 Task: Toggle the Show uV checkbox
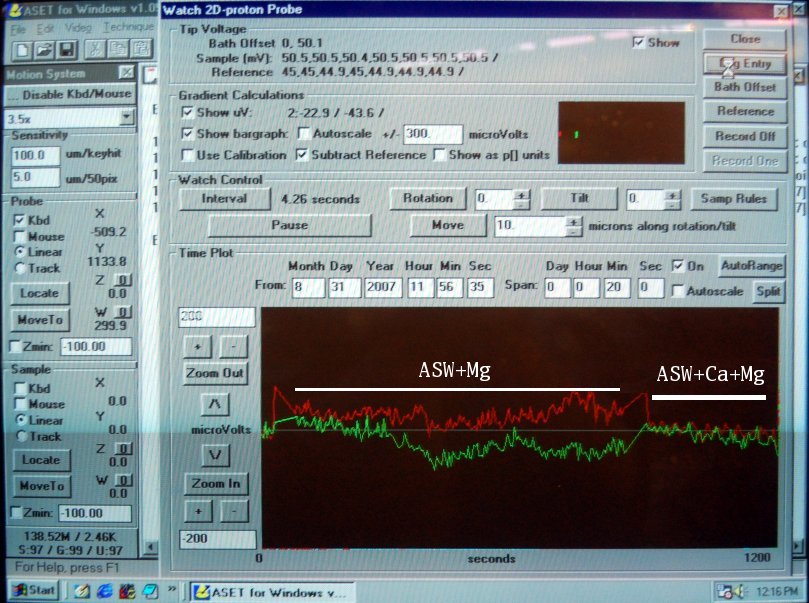[x=187, y=112]
